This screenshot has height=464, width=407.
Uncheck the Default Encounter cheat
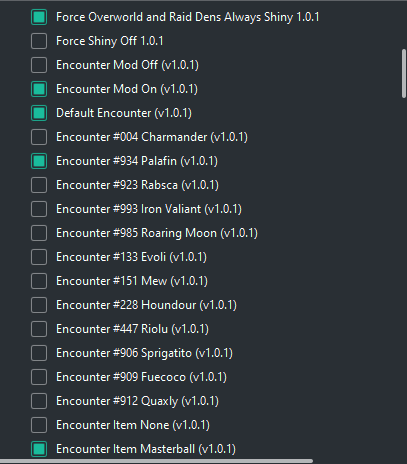[39, 113]
